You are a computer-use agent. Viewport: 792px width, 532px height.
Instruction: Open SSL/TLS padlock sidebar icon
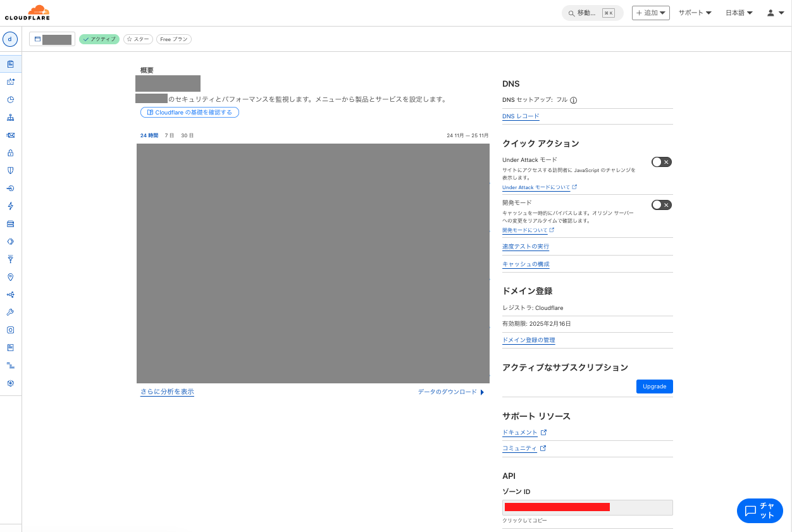11,153
